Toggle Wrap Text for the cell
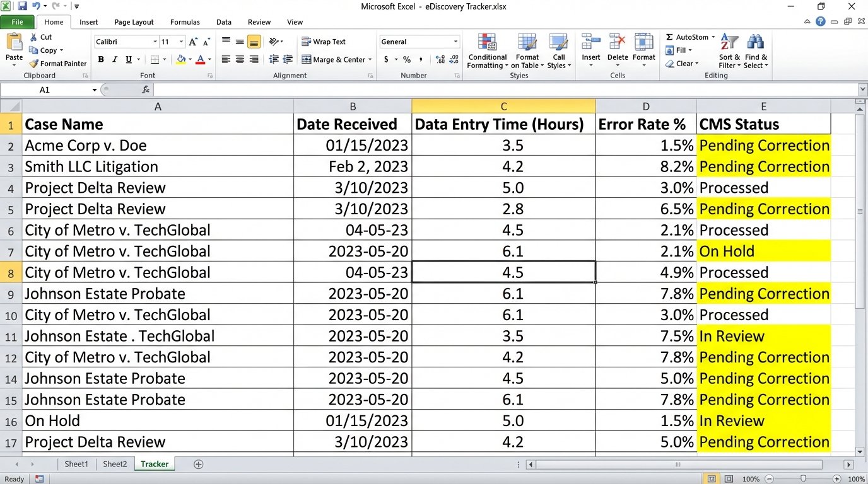The height and width of the screenshot is (484, 868). pos(324,42)
